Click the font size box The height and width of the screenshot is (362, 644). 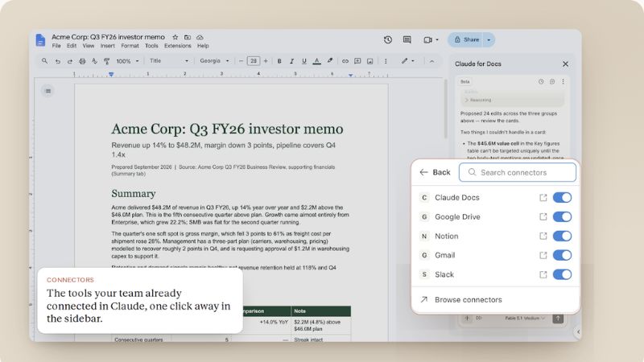tap(254, 61)
